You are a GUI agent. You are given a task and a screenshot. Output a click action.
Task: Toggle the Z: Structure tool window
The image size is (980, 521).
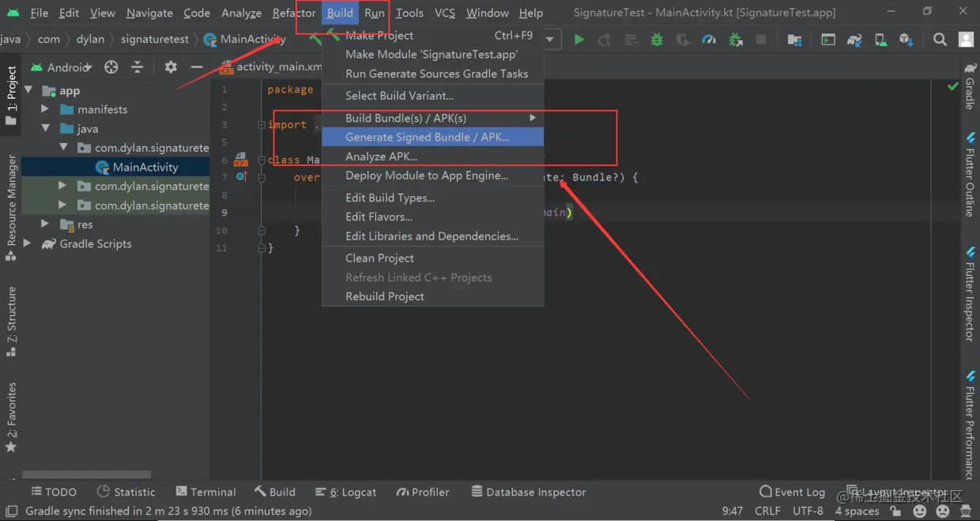coord(11,322)
